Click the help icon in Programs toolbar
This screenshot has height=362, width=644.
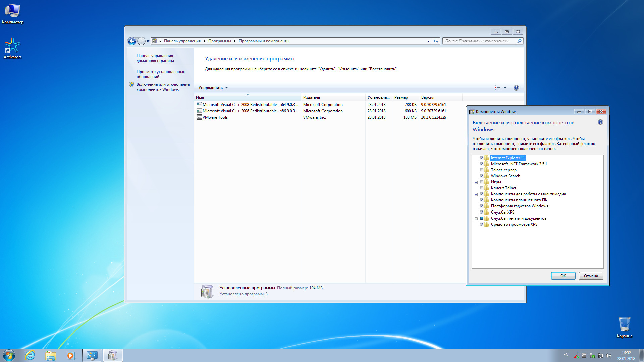[x=516, y=88]
